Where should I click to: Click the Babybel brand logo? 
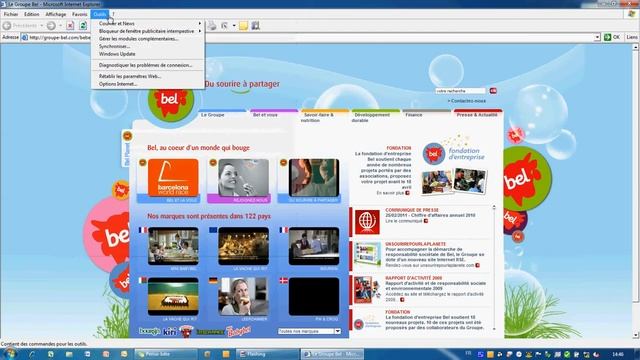click(239, 331)
